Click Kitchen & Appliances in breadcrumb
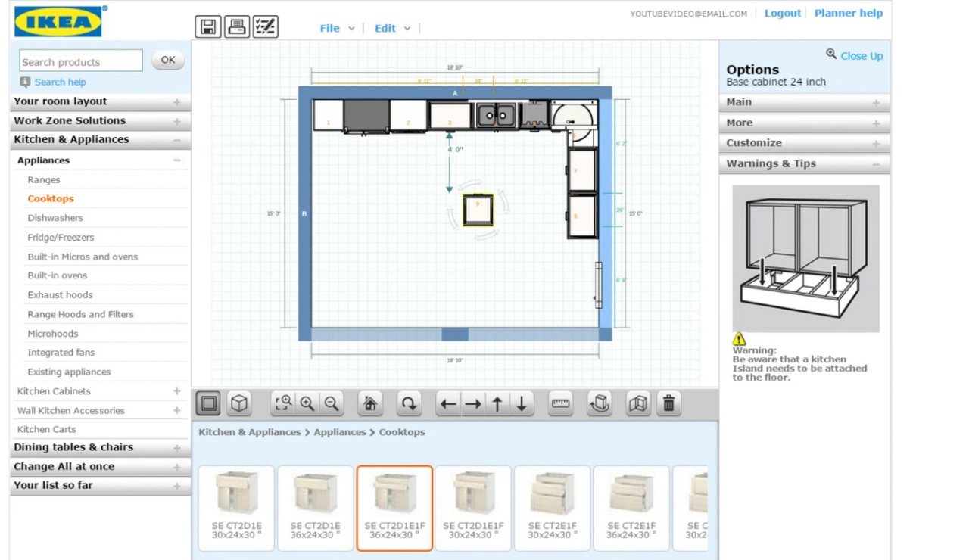969x560 pixels. (250, 432)
